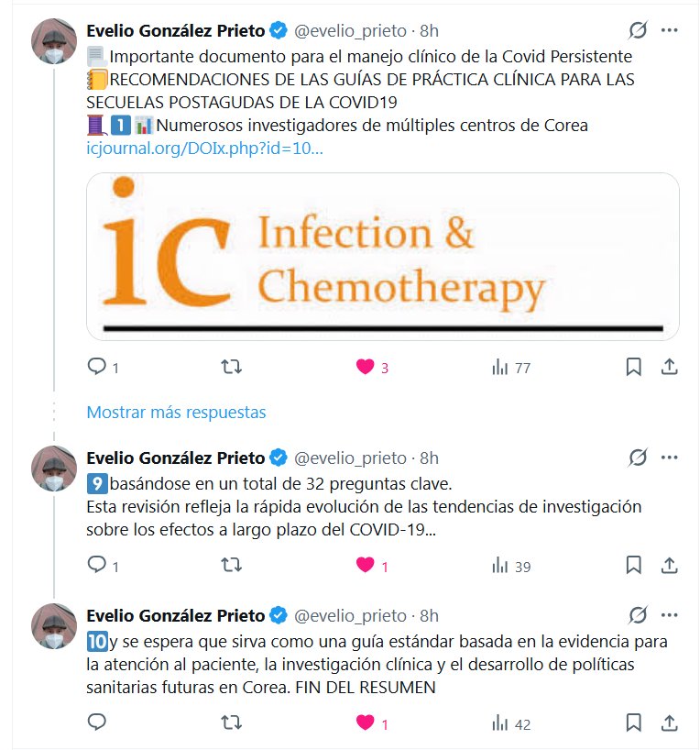
Task: Retweet the FIN DEL RESUMEN tweet
Action: (x=232, y=723)
